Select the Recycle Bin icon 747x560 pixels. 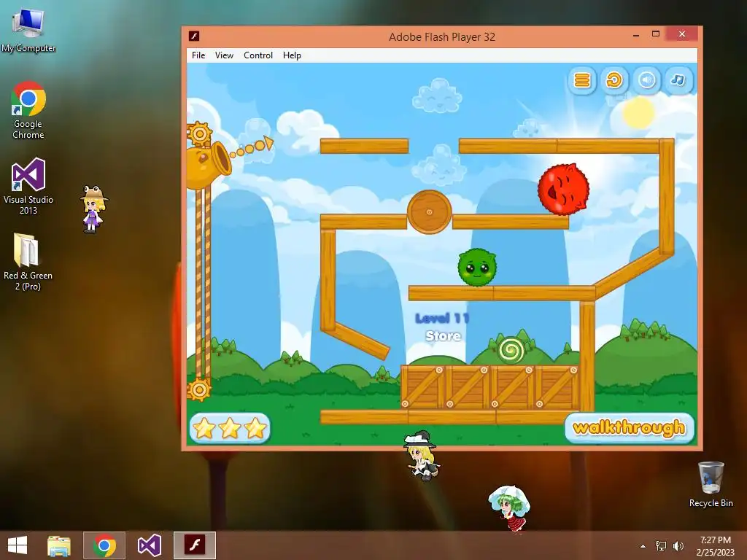click(711, 484)
